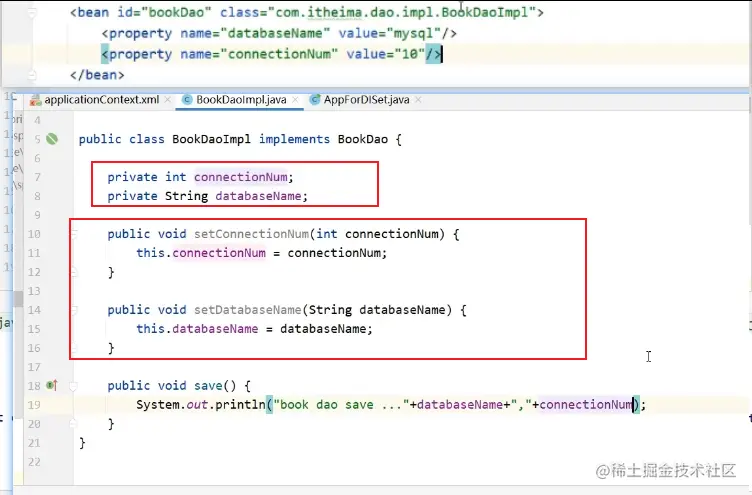This screenshot has width=752, height=495.
Task: Click the fold end marker on line 20
Action: (x=73, y=424)
